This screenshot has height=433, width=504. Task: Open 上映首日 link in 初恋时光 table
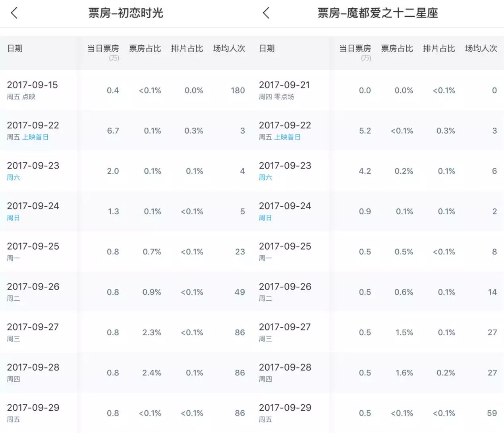pyautogui.click(x=35, y=137)
